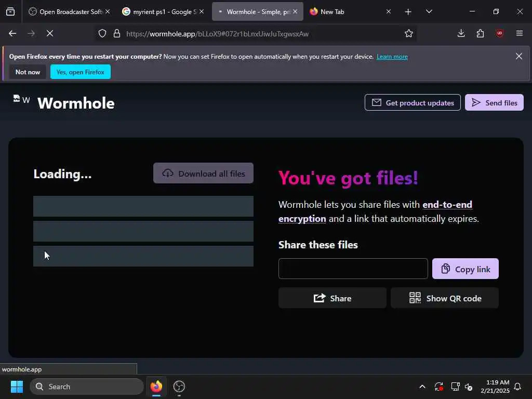Screen dimensions: 532x399
Task: Open the Firefox application menu
Action: pyautogui.click(x=519, y=33)
